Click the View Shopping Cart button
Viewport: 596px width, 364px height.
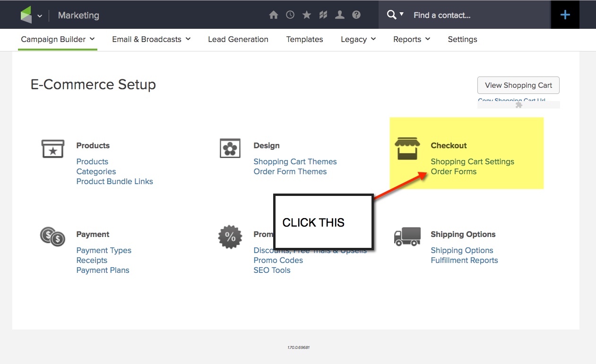coord(518,85)
